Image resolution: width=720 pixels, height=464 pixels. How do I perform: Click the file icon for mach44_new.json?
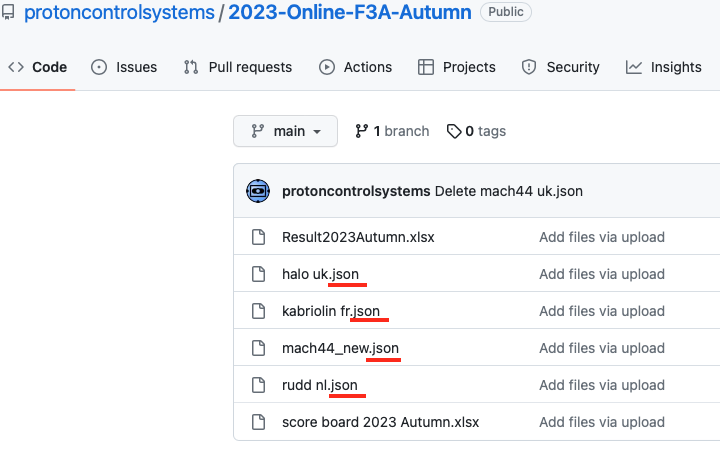[x=259, y=348]
